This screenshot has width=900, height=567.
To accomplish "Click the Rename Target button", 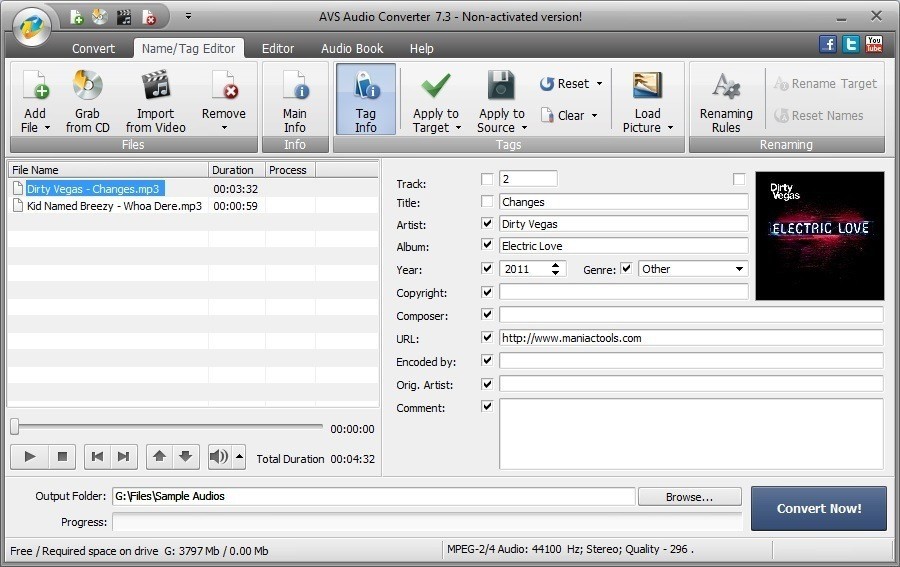I will [825, 84].
